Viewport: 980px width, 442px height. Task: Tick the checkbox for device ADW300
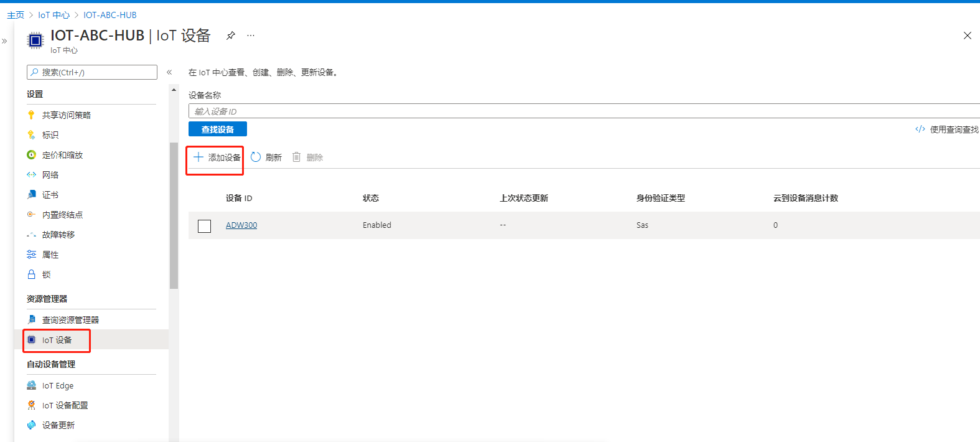click(204, 226)
